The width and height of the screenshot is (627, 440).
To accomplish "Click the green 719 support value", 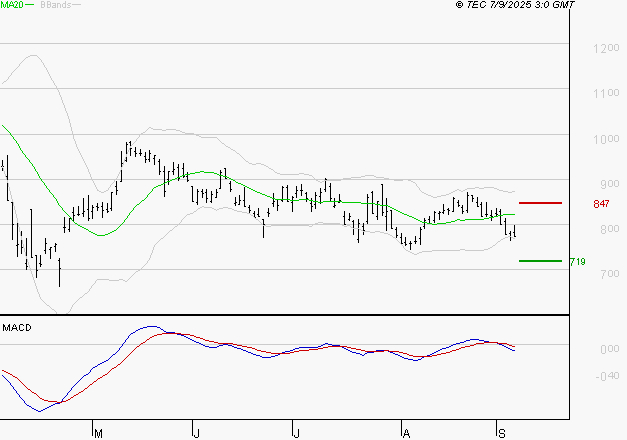I will click(577, 262).
